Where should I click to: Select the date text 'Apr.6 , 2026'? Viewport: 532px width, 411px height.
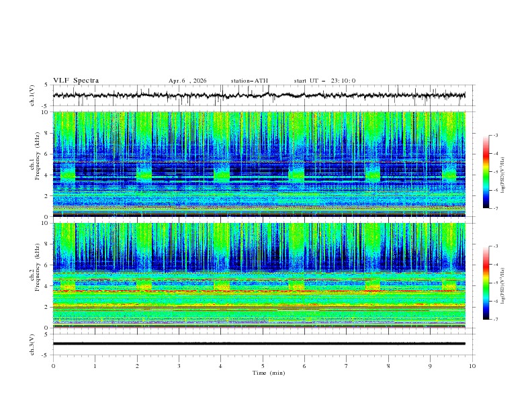click(x=187, y=81)
